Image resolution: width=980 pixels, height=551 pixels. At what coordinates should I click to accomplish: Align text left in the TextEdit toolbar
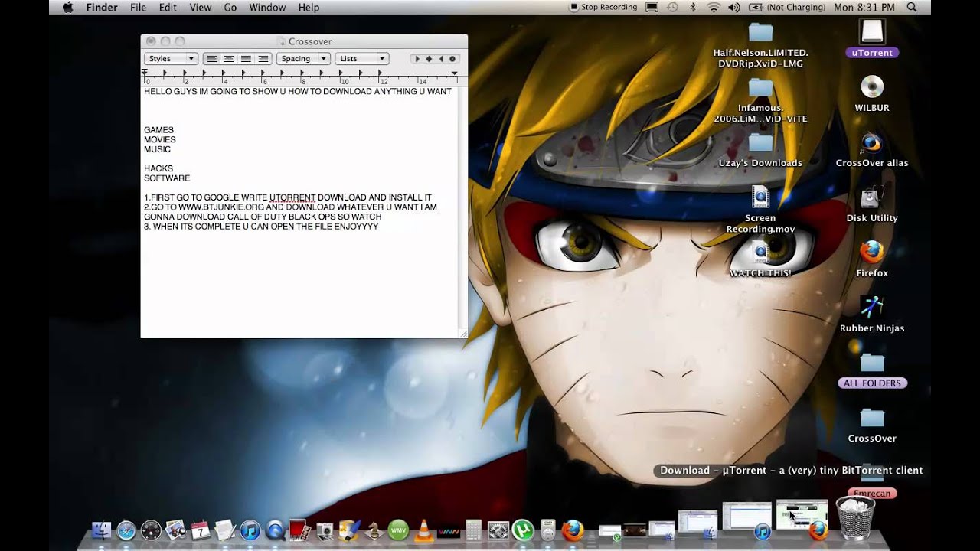click(212, 59)
